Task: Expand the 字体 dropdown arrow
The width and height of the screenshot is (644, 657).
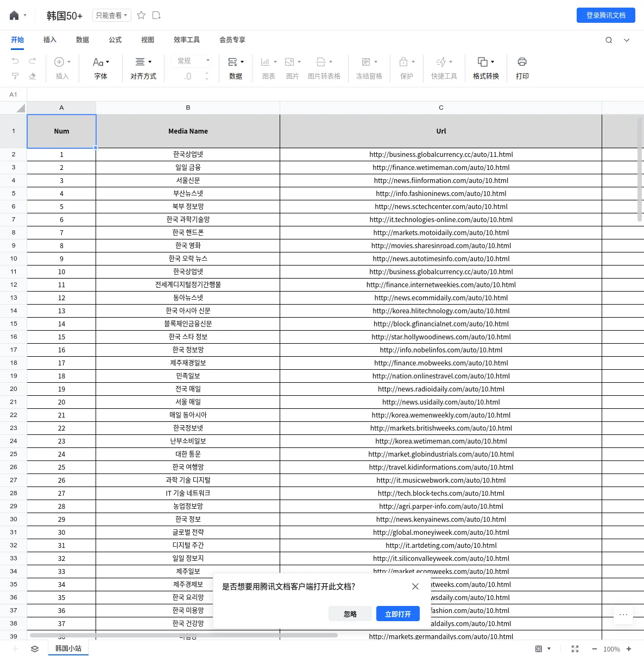Action: pos(108,62)
